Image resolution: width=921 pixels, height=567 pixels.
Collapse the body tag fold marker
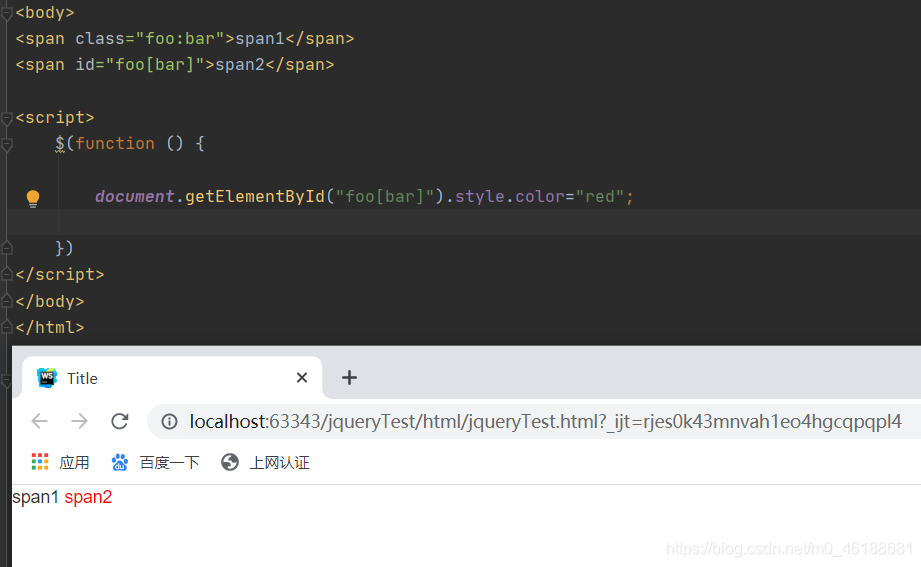[x=6, y=12]
